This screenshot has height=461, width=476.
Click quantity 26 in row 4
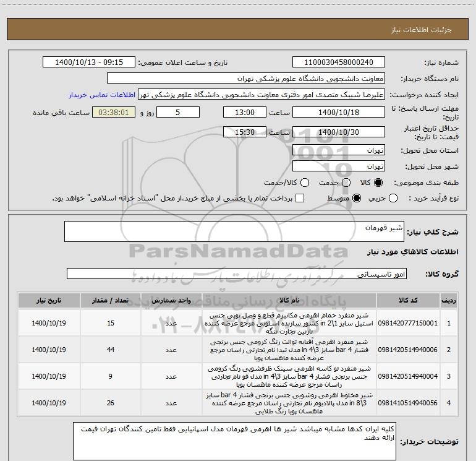111,403
